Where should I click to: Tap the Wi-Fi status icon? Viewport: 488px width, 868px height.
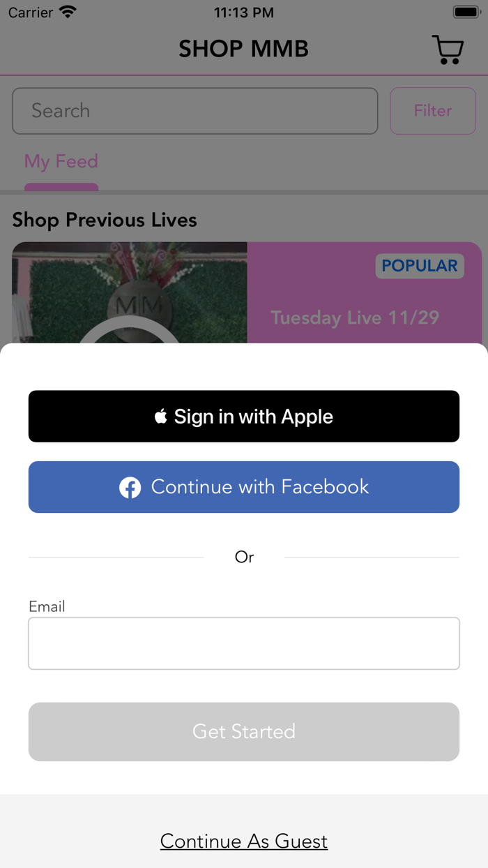(68, 12)
